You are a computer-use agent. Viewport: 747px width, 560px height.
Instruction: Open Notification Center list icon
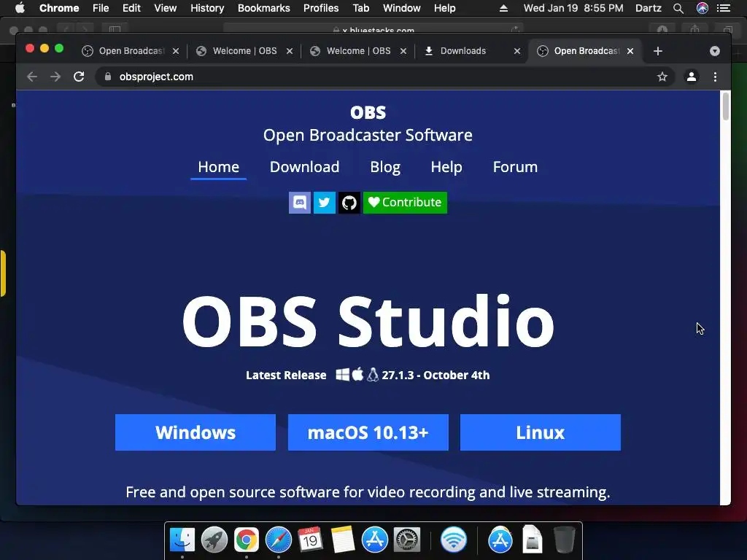(724, 8)
